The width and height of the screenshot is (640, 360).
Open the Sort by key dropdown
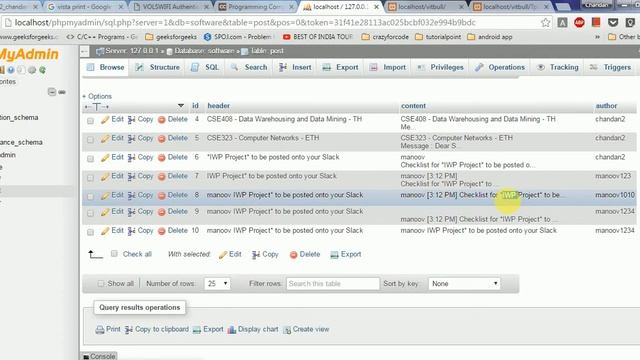click(464, 284)
